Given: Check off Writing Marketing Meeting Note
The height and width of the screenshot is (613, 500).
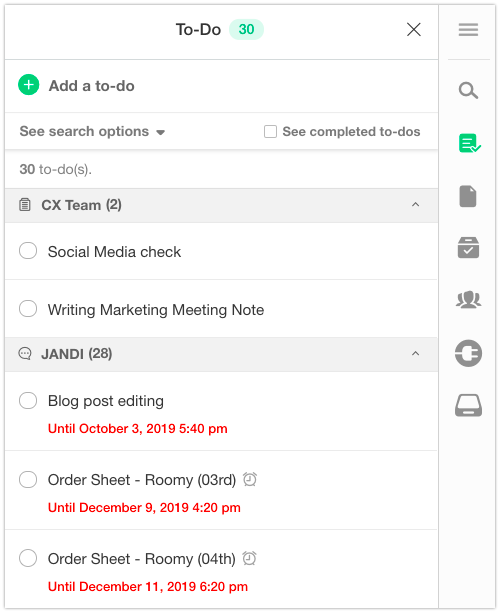Looking at the screenshot, I should tap(28, 308).
